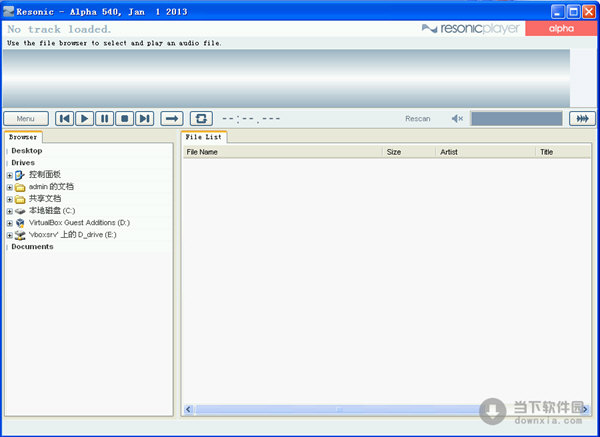Expand the 控制面板 tree node
The image size is (600, 437).
[x=10, y=176]
